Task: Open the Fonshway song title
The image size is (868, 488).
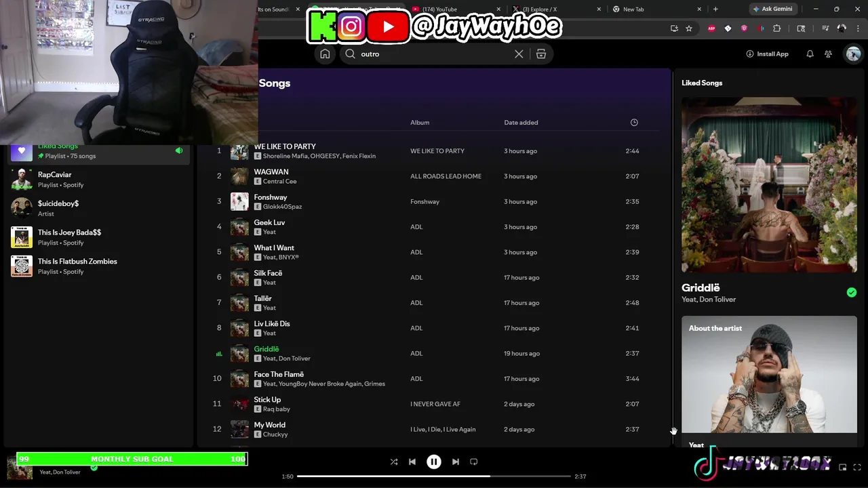Action: [271, 197]
